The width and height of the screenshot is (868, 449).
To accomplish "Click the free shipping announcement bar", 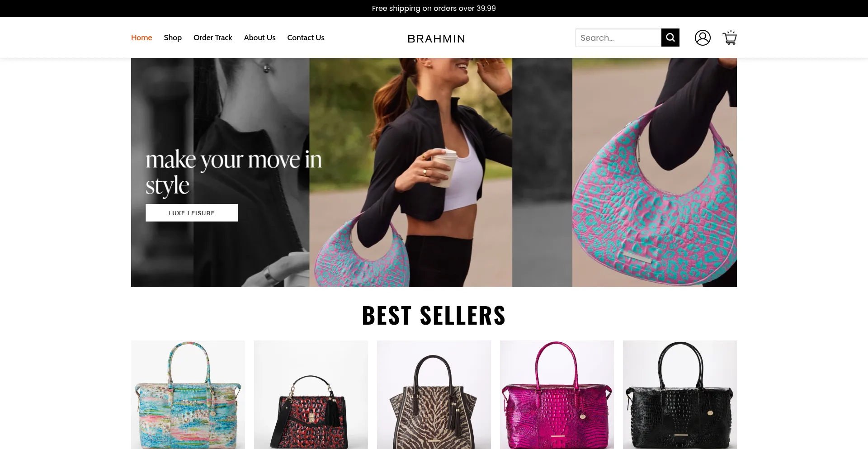I will click(x=434, y=8).
